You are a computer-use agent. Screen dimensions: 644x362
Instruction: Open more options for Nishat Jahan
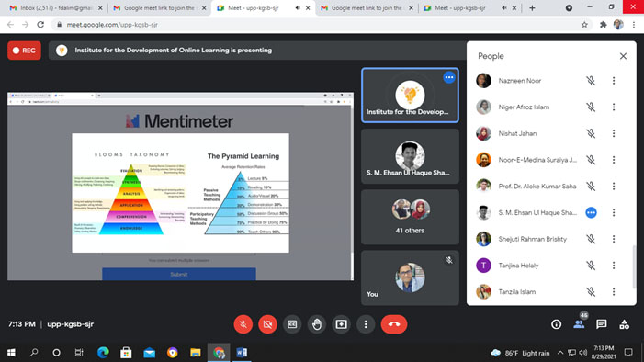coord(614,133)
